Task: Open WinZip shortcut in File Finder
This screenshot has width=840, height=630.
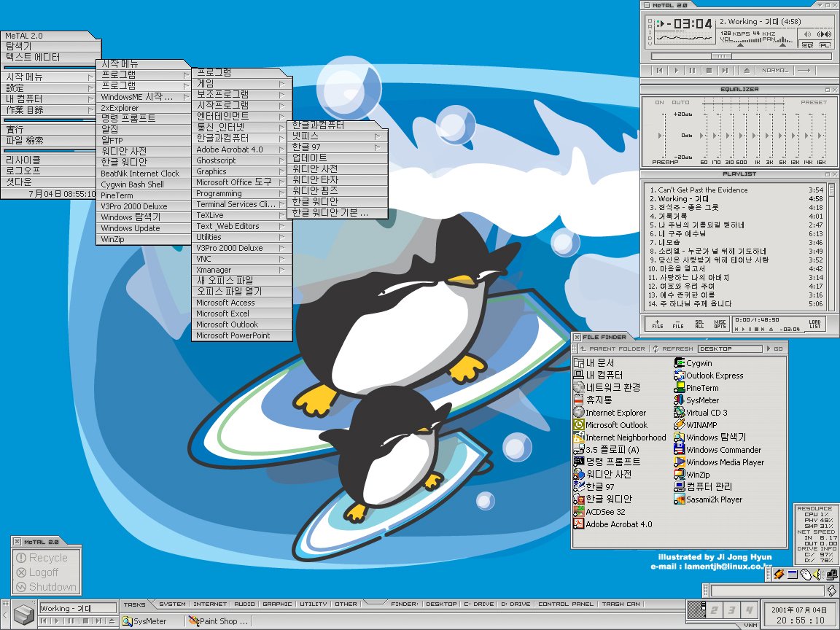Action: (x=692, y=475)
